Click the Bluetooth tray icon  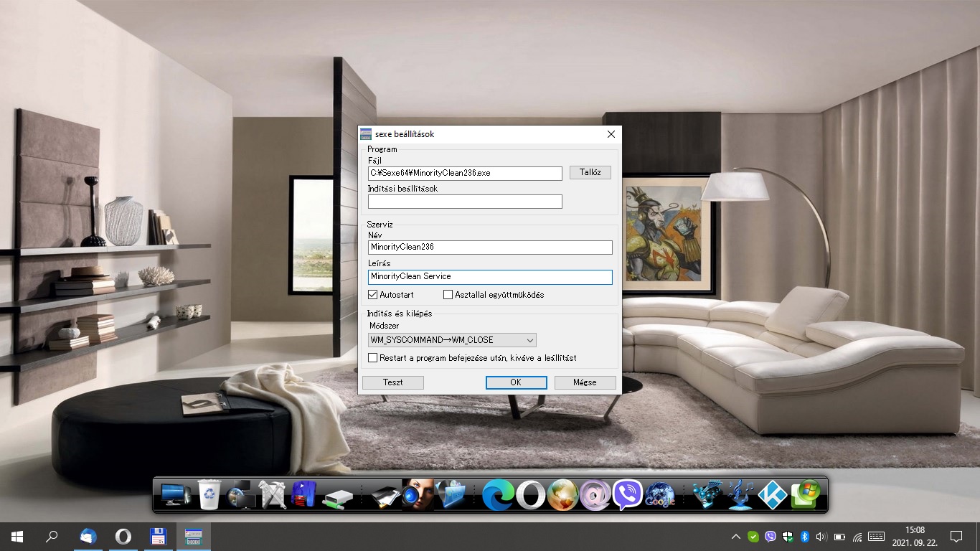pos(804,537)
